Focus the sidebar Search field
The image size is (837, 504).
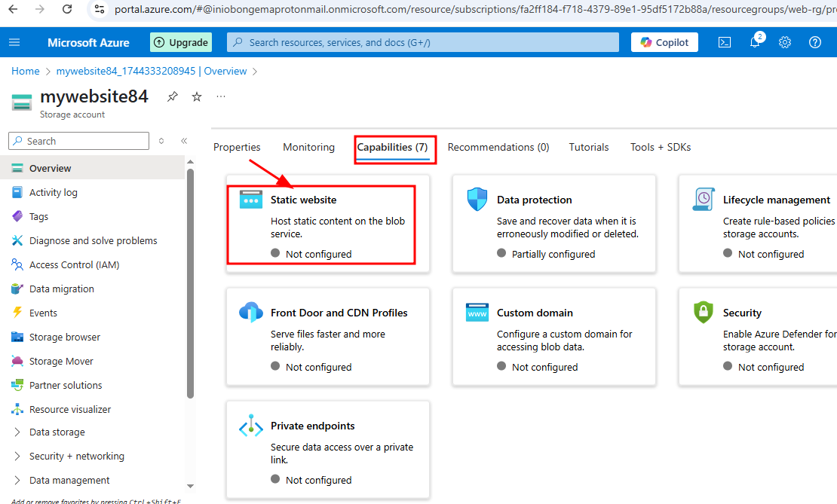click(78, 141)
